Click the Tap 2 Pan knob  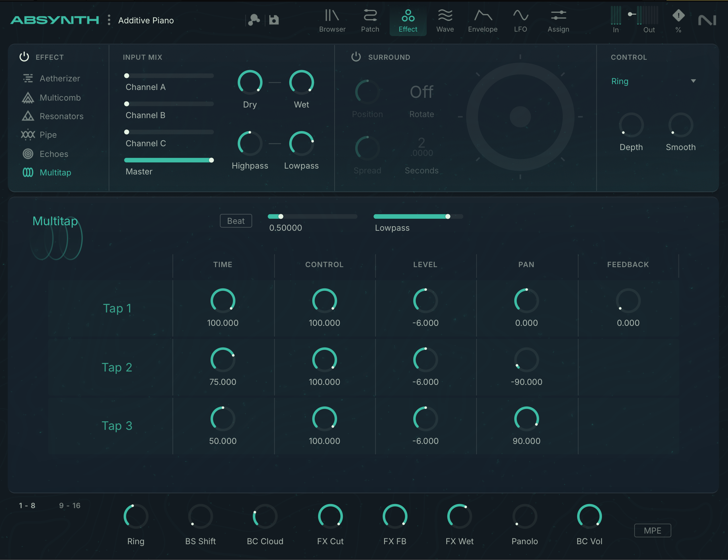coord(526,360)
